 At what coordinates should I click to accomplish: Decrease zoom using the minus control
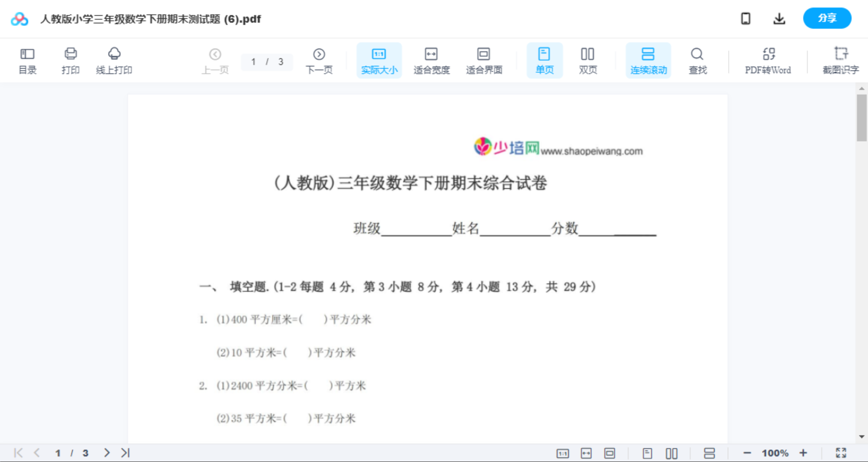(748, 452)
